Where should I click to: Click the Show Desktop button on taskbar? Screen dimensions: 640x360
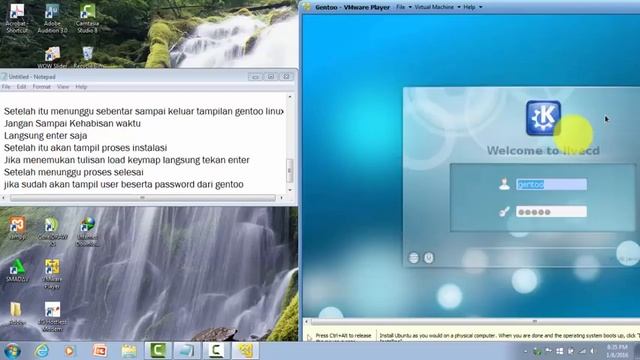tap(637, 351)
